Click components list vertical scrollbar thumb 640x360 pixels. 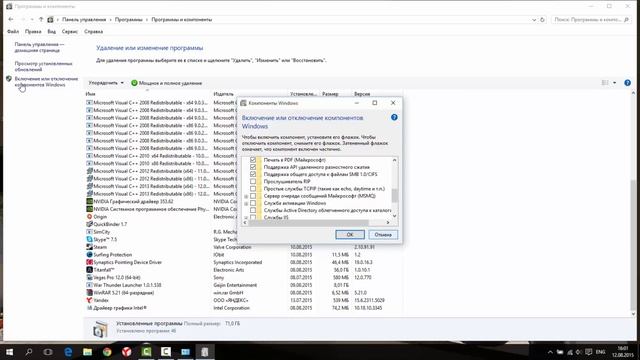[x=394, y=195]
